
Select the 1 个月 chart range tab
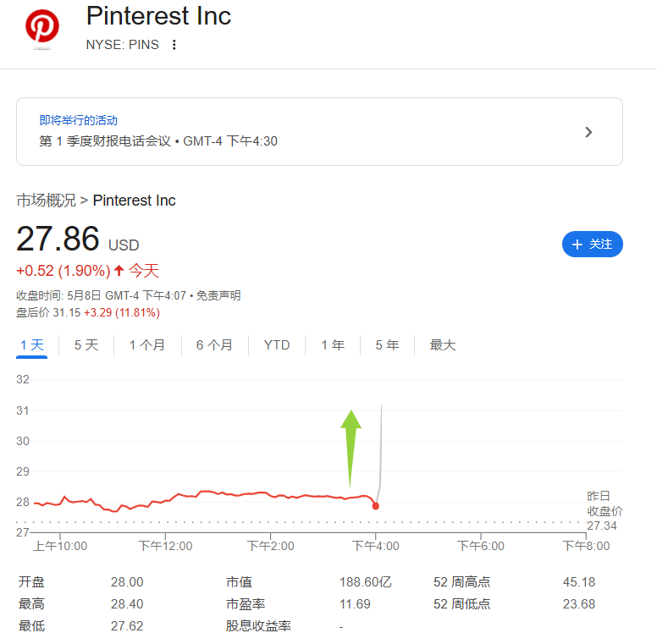click(147, 345)
